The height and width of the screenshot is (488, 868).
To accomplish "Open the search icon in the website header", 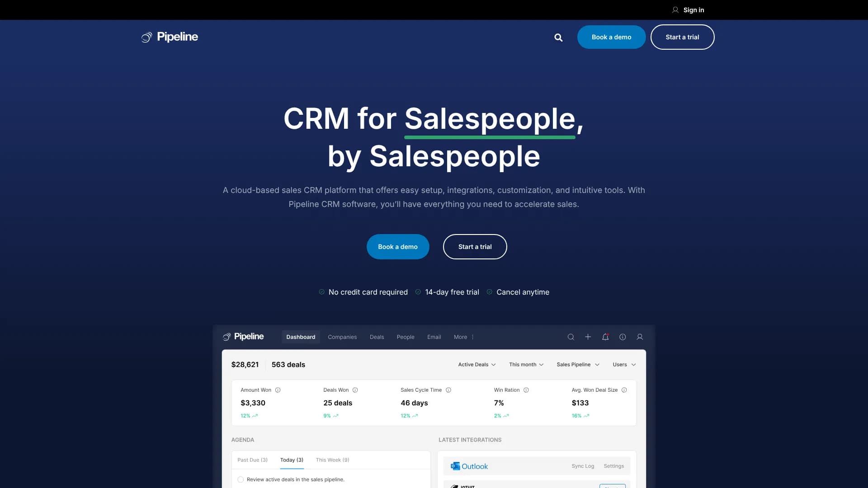I will (x=559, y=37).
